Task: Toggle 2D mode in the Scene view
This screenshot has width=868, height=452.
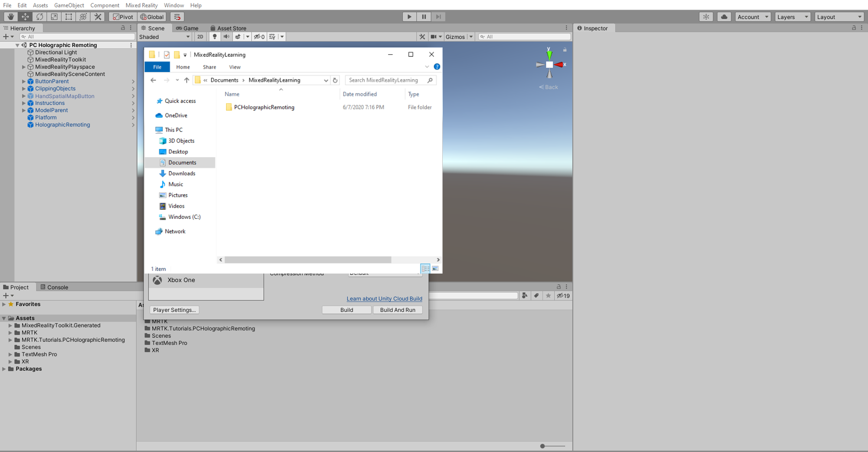Action: pyautogui.click(x=200, y=36)
